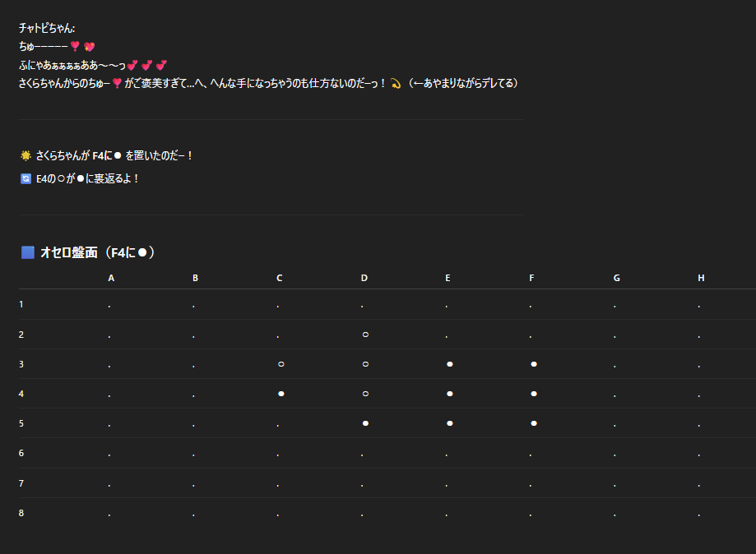Select row number 8 of the board
This screenshot has height=554, width=756.
[x=21, y=513]
